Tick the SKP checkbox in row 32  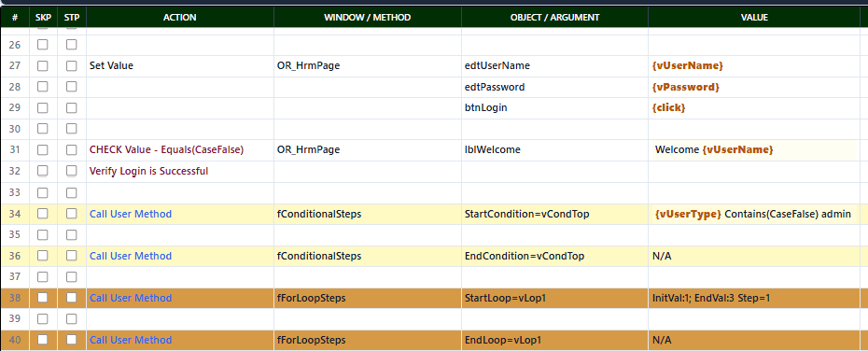43,171
